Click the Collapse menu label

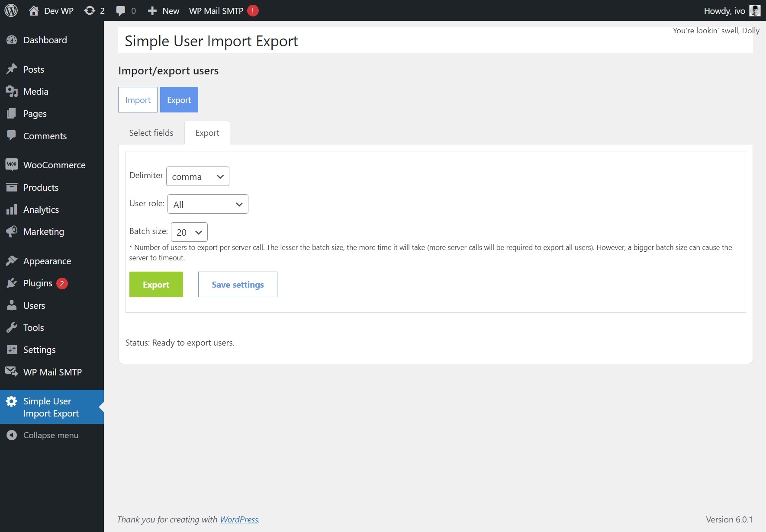(51, 435)
